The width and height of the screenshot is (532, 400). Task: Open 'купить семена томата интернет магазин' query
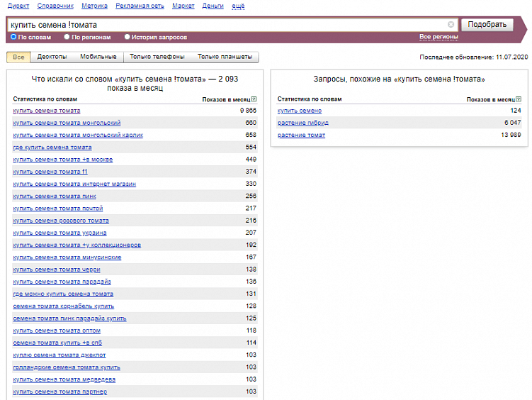coord(74,184)
